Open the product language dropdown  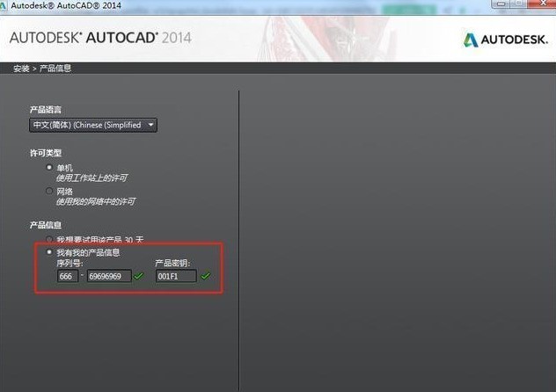point(92,125)
